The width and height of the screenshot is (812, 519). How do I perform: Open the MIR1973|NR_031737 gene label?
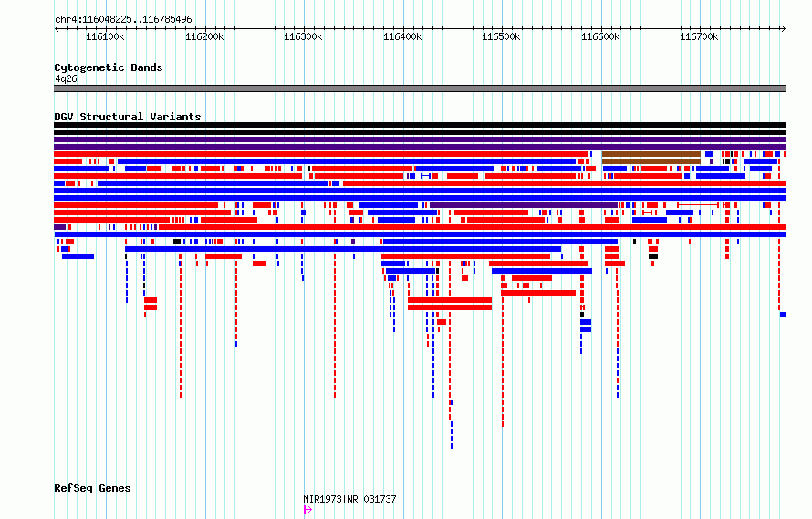click(x=349, y=499)
